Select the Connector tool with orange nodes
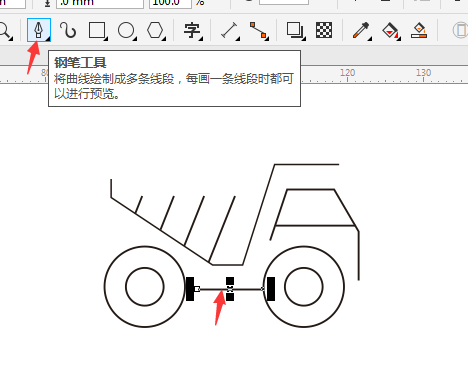 tap(259, 31)
